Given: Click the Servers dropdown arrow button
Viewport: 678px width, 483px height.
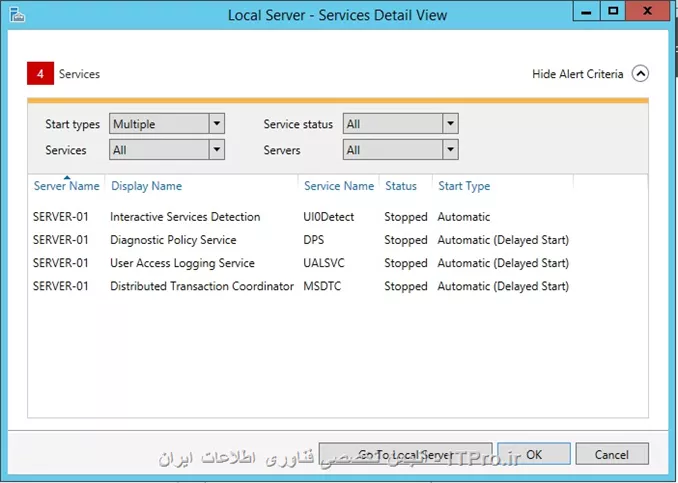Looking at the screenshot, I should (x=451, y=150).
